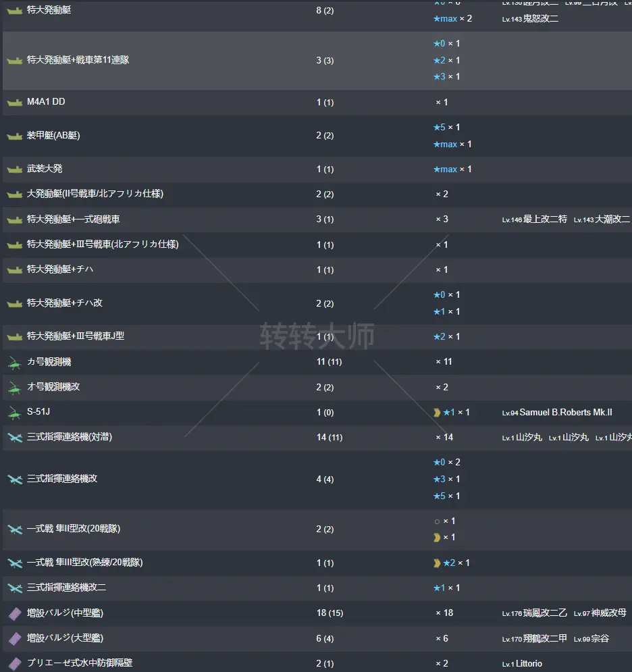632x672 pixels.
Task: Click the landing craft icon for 武装大発
Action: pos(15,170)
